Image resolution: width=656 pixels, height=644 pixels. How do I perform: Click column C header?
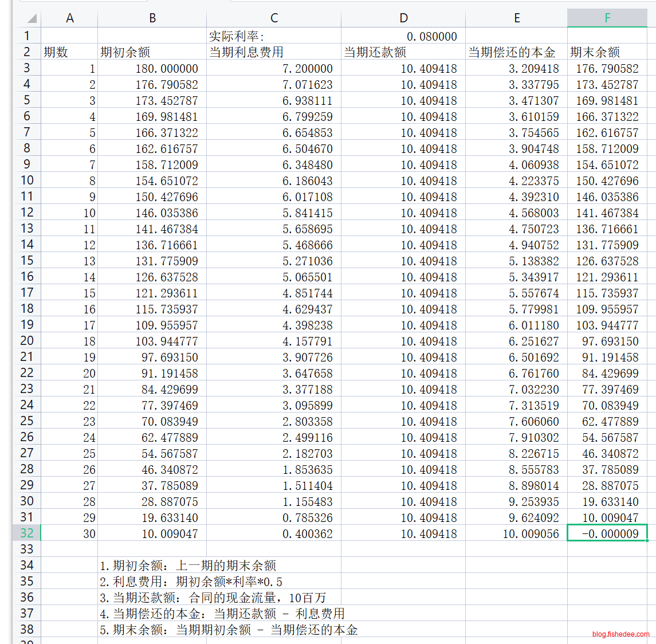[x=273, y=18]
